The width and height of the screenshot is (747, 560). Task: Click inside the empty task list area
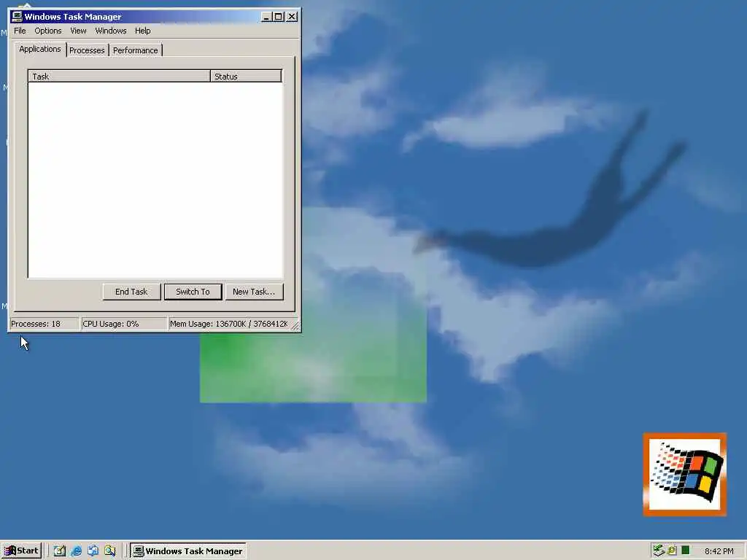pos(155,180)
